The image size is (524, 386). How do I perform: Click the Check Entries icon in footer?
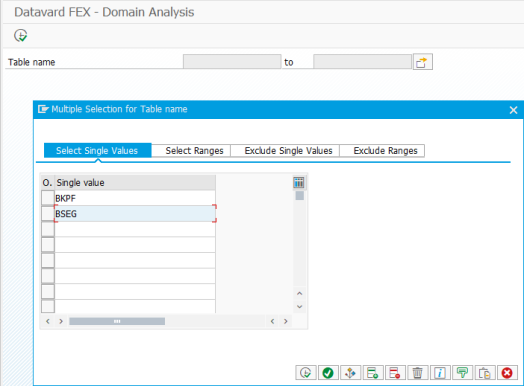coord(351,373)
